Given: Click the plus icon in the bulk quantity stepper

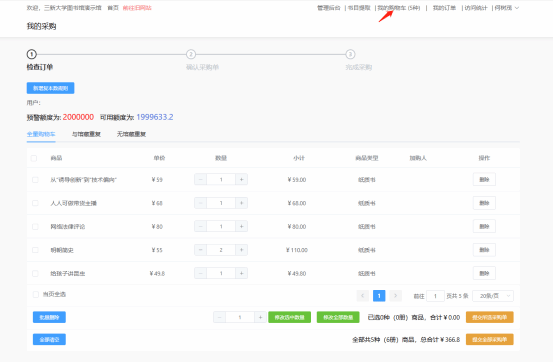Looking at the screenshot, I should click(260, 317).
